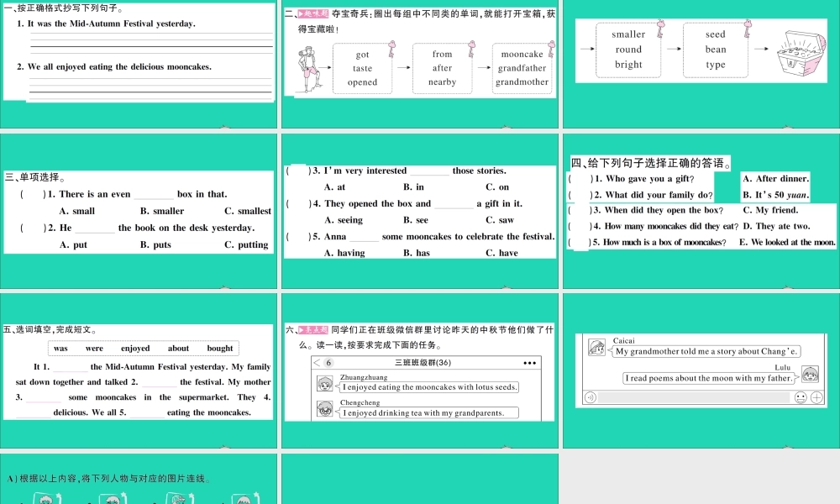Open the slide with sentence copying exercise 一

(x=139, y=65)
